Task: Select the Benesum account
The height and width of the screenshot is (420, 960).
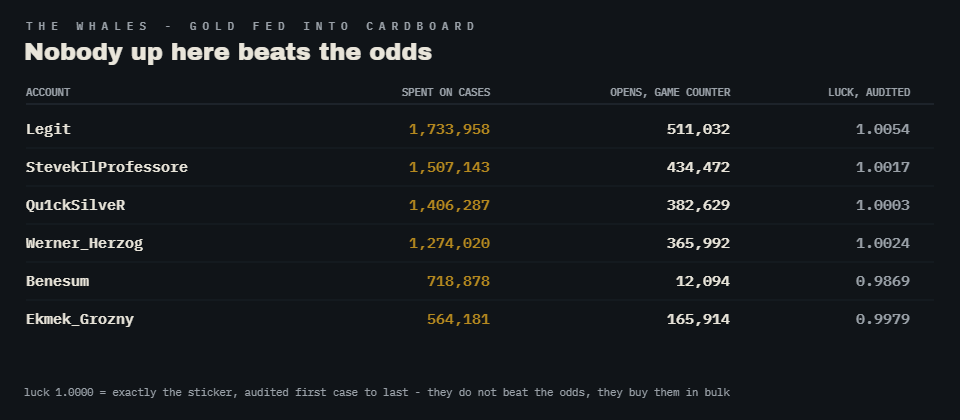Action: tap(57, 282)
